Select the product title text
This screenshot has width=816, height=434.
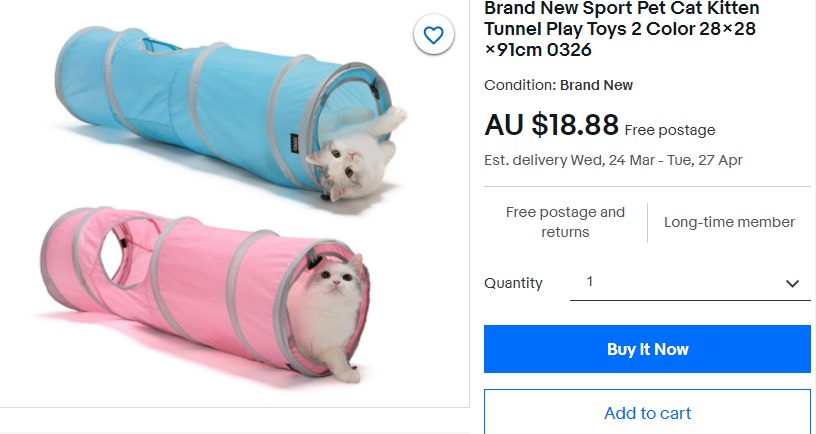tap(620, 28)
